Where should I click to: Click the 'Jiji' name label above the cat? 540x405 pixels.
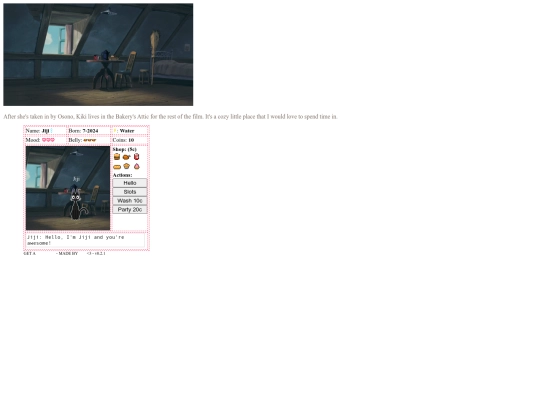click(x=76, y=179)
